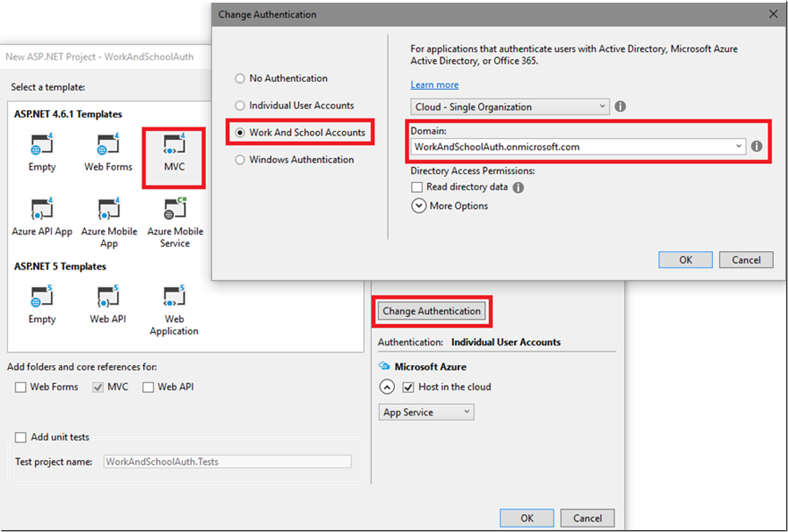Uncheck Host in the cloud
The height and width of the screenshot is (532, 788).
tap(408, 387)
